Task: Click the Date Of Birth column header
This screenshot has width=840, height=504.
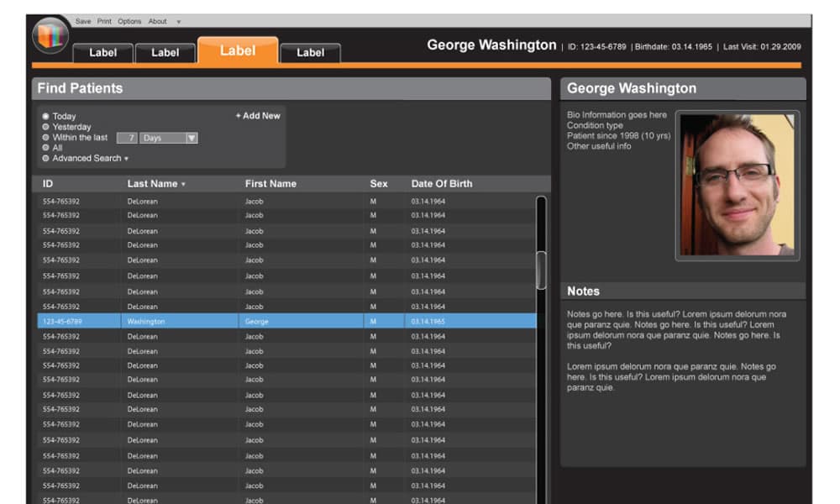Action: (441, 184)
